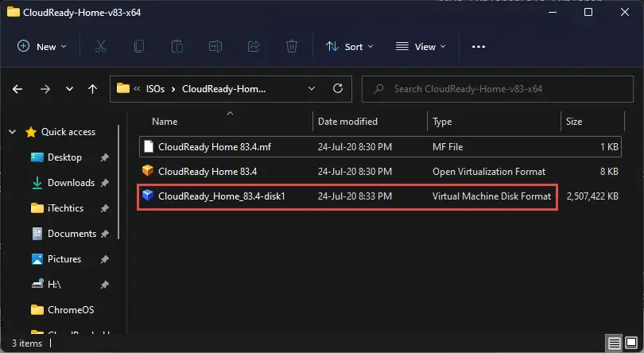
Task: Sort by the Name column header
Action: point(165,122)
